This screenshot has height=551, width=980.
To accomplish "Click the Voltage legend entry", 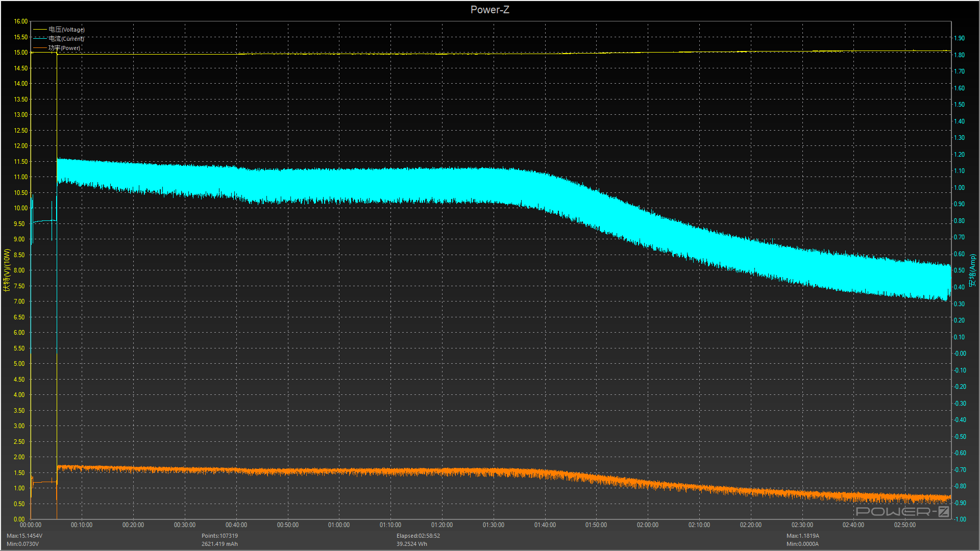I will pos(66,30).
